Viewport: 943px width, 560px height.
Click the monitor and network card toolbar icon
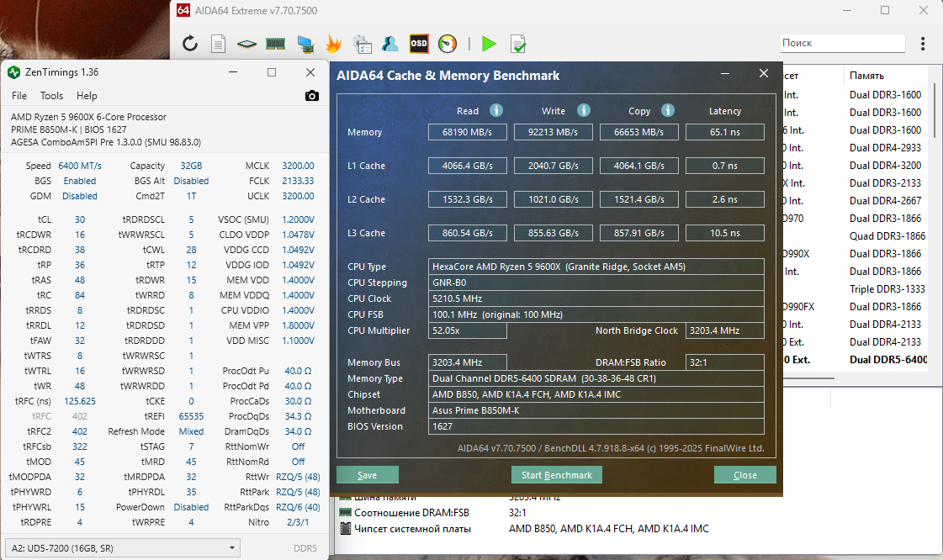click(x=305, y=44)
